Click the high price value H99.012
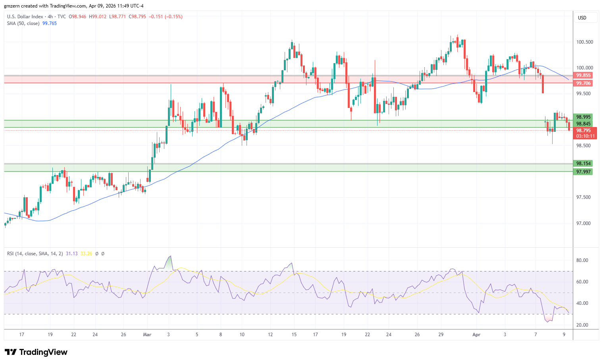The height and width of the screenshot is (364, 603). [x=98, y=17]
